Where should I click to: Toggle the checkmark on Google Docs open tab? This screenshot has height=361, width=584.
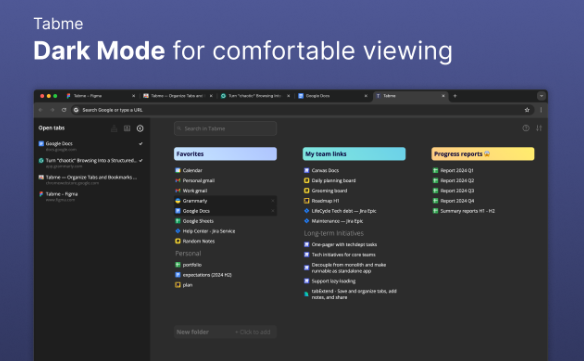141,143
